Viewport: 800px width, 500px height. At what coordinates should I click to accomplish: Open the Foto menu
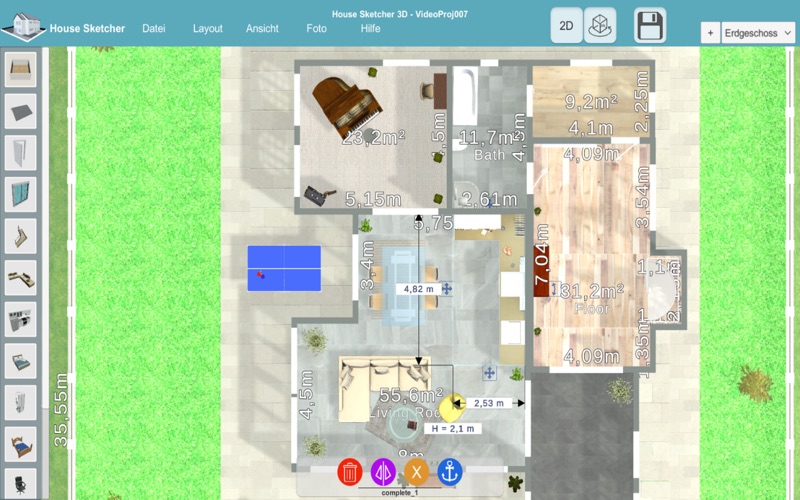[x=316, y=29]
